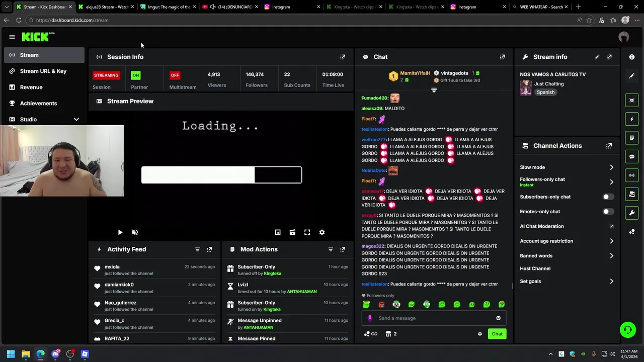Viewport: 644px width, 362px height.
Task: Click the Just Chatting category thumbnail
Action: 526,87
